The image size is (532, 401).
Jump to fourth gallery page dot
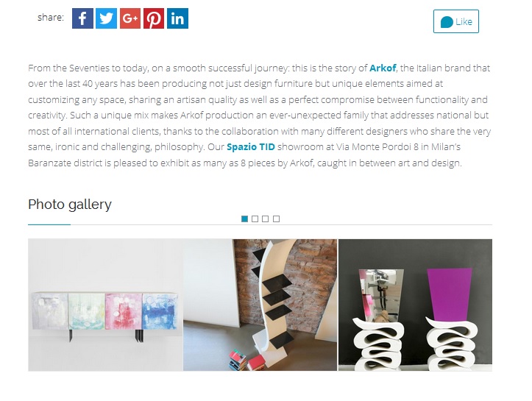click(276, 219)
